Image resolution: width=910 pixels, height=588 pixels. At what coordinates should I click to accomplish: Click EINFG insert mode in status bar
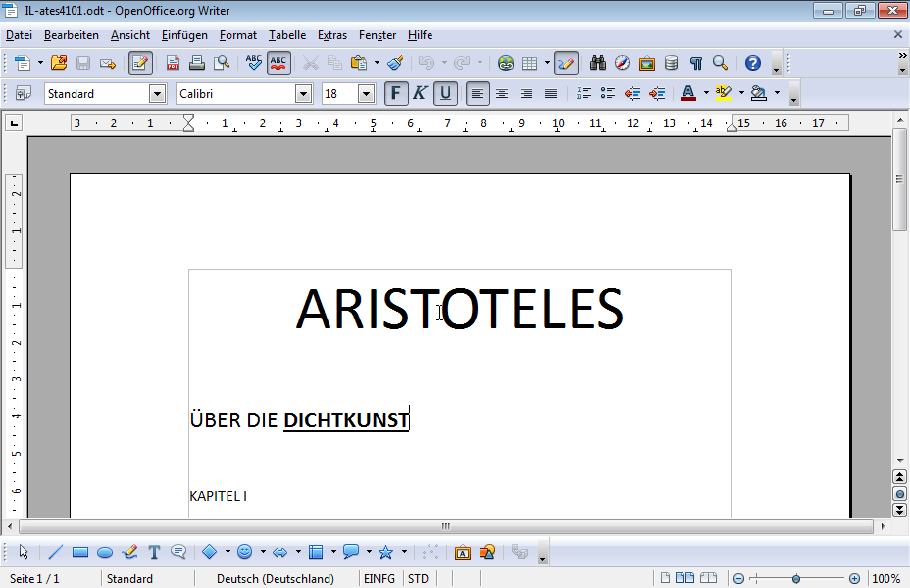click(379, 579)
